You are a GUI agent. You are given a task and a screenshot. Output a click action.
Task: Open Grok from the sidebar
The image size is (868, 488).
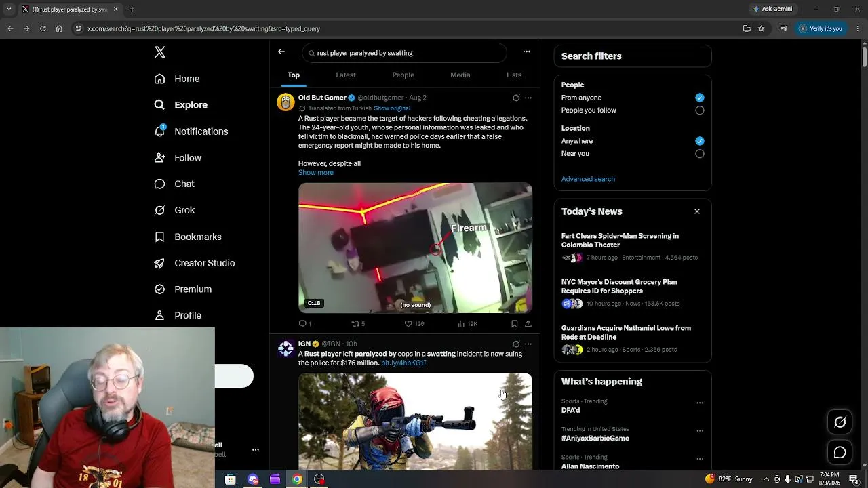pos(174,210)
